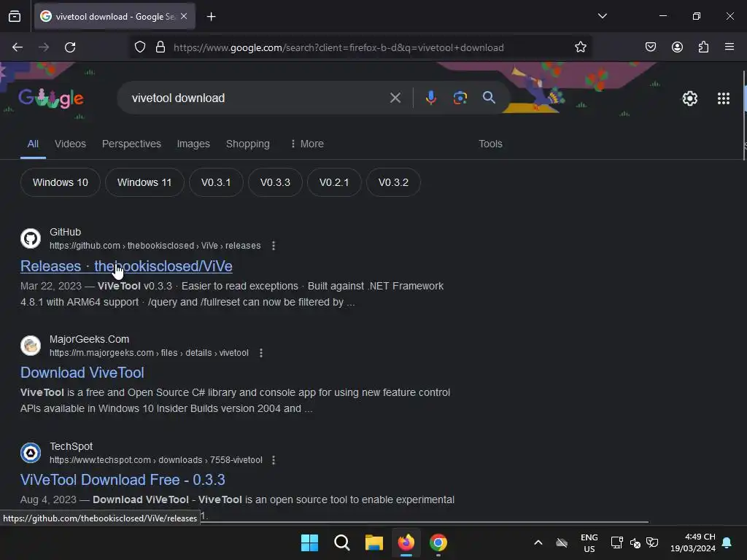
Task: Select the vivetool download browser tab
Action: (x=115, y=17)
